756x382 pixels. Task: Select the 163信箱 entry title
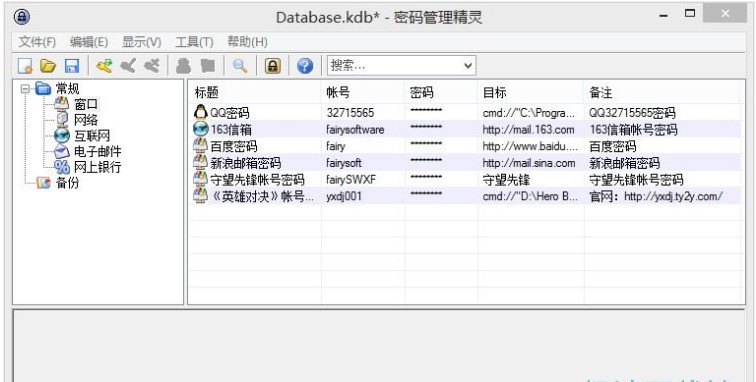[231, 129]
